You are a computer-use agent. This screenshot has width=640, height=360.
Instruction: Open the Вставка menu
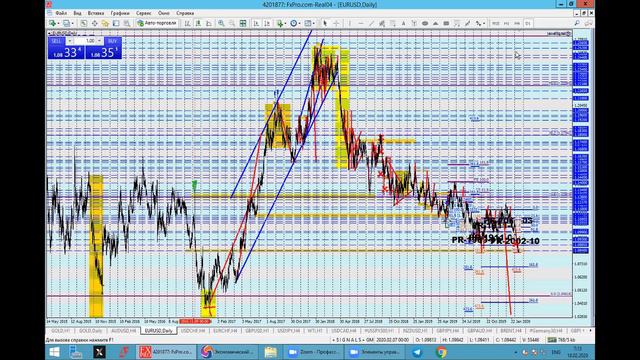[x=96, y=13]
